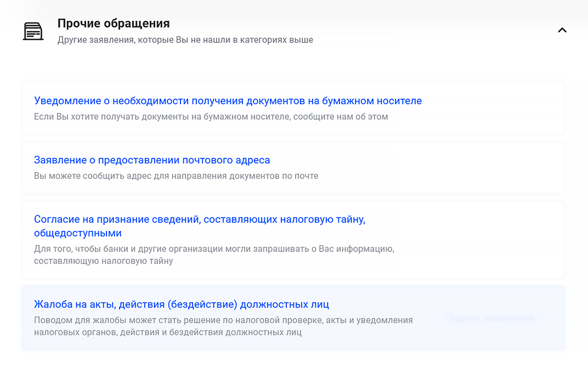Click the faded Подать заявление button
Screen dimensions: 588x378
point(490,318)
